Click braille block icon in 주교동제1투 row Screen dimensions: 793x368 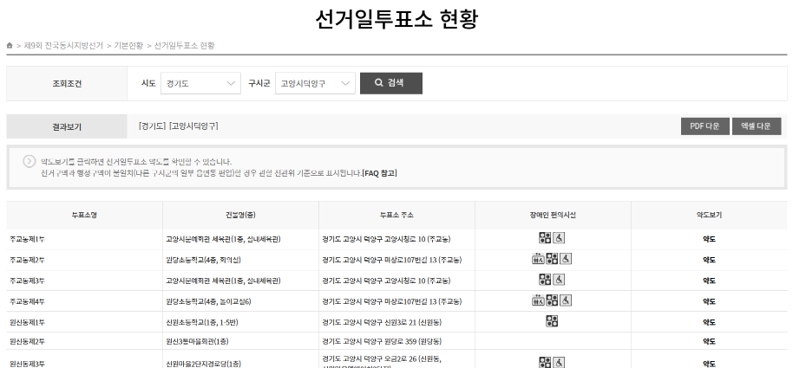pos(545,238)
